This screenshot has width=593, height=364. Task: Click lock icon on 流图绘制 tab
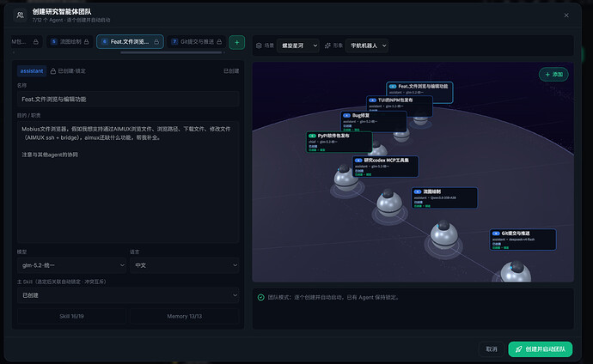pos(86,41)
